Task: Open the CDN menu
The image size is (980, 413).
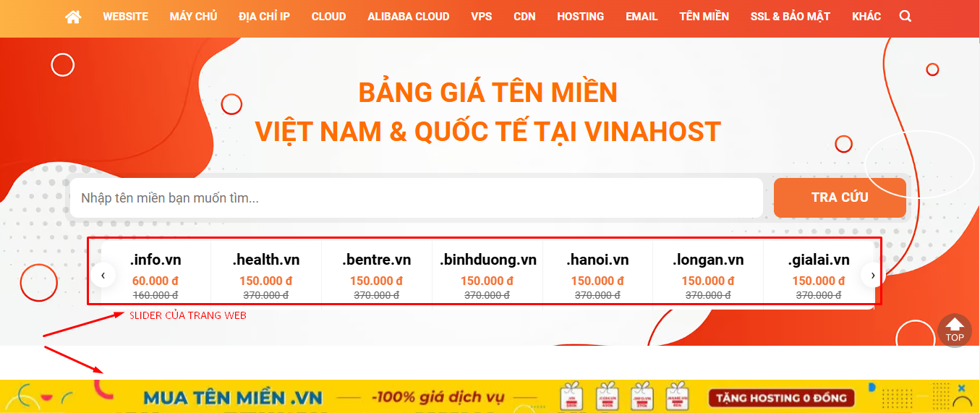Action: 524,16
